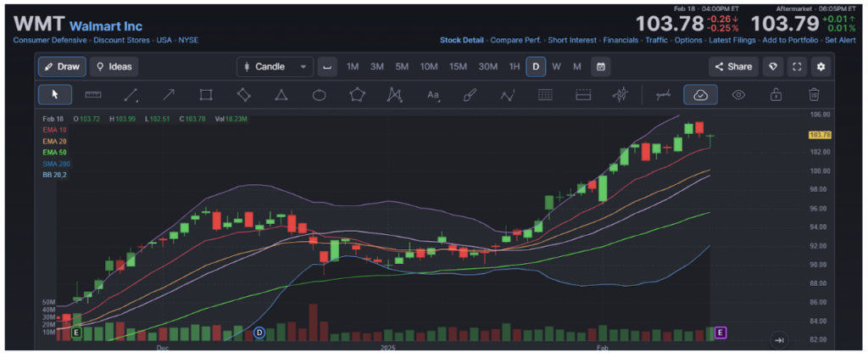Select the polygon drawing tool

pyautogui.click(x=357, y=95)
